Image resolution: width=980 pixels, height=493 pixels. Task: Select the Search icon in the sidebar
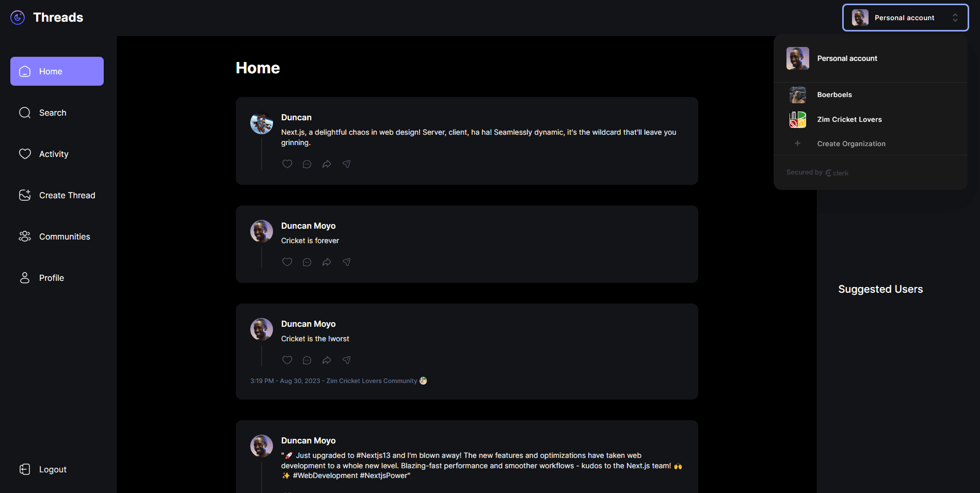(24, 112)
